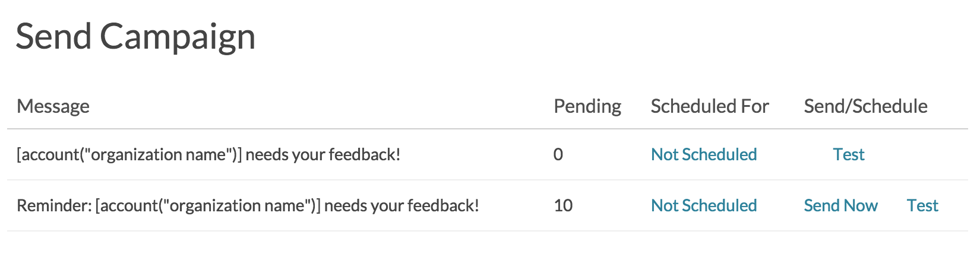The width and height of the screenshot is (980, 260).
Task: Open Test for the Reminder message
Action: pos(922,205)
